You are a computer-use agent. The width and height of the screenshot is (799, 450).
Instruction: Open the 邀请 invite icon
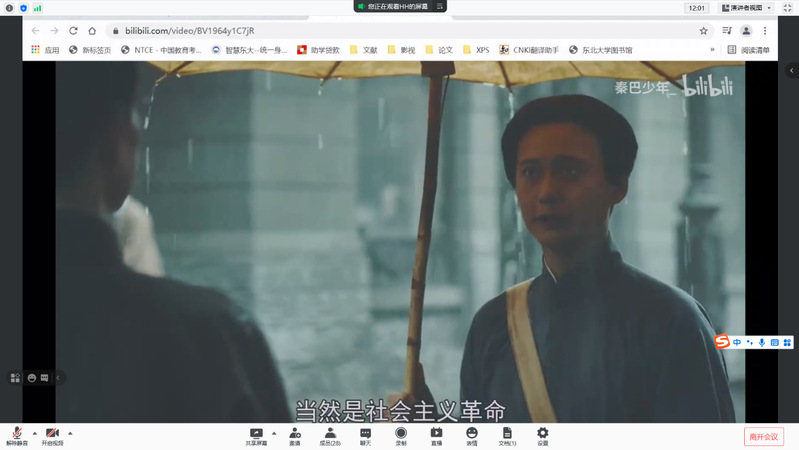(x=295, y=434)
